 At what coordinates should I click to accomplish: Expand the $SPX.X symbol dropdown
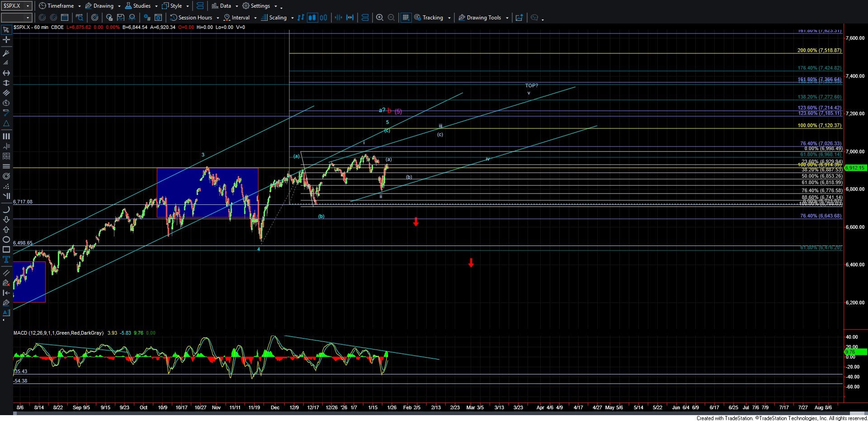click(x=28, y=6)
